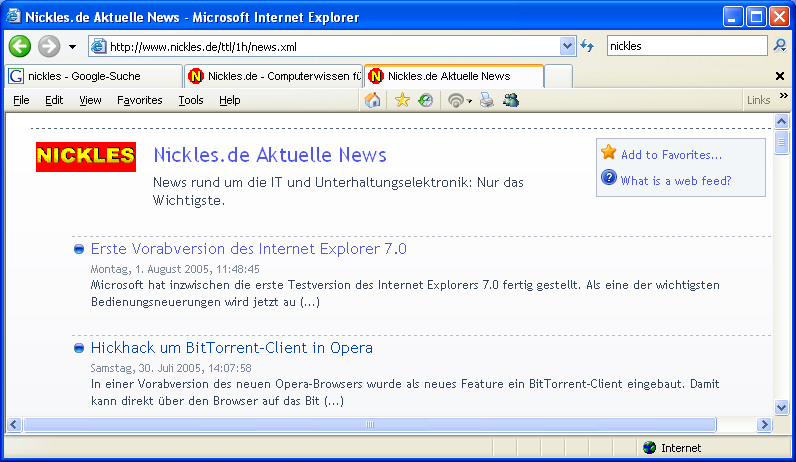Screen dimensions: 796x462
Task: Click the page icon in the address bar
Action: (x=98, y=47)
